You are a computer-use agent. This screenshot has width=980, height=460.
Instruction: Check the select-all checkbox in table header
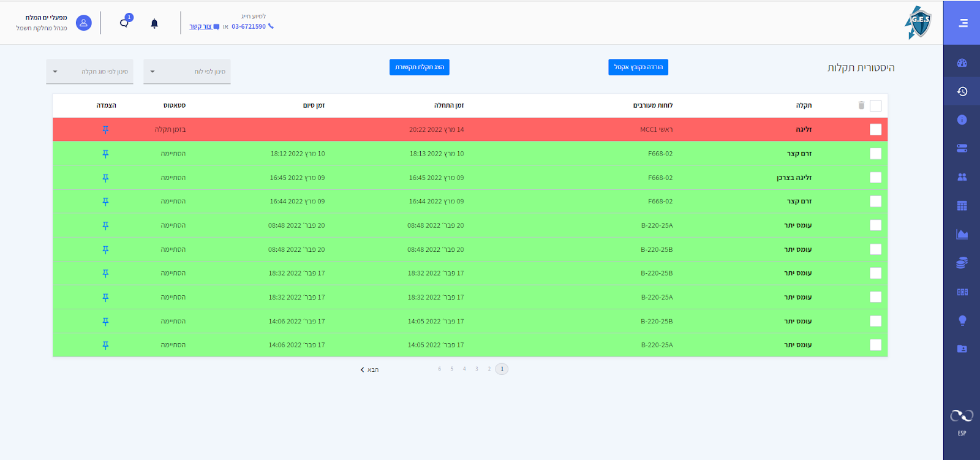pos(876,106)
